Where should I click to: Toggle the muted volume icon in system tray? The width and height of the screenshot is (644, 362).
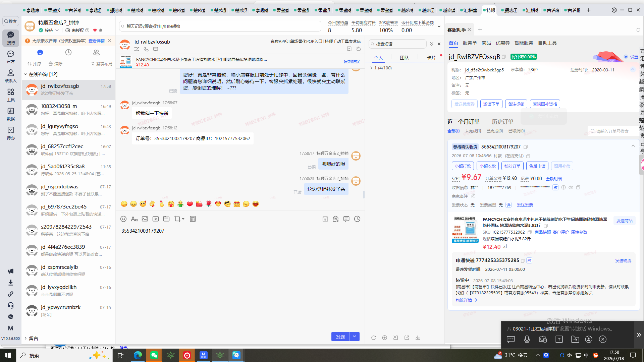(570, 355)
